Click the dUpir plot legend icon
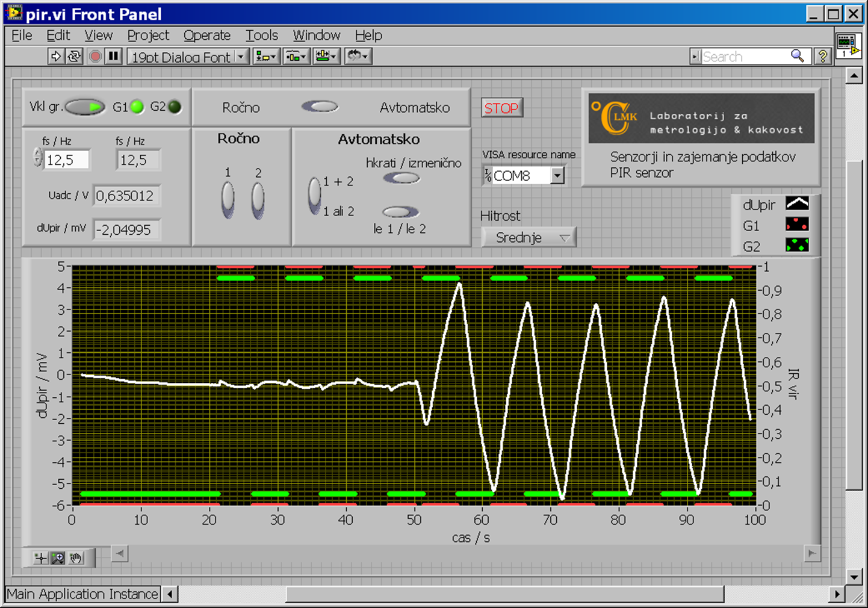868x608 pixels. (797, 204)
